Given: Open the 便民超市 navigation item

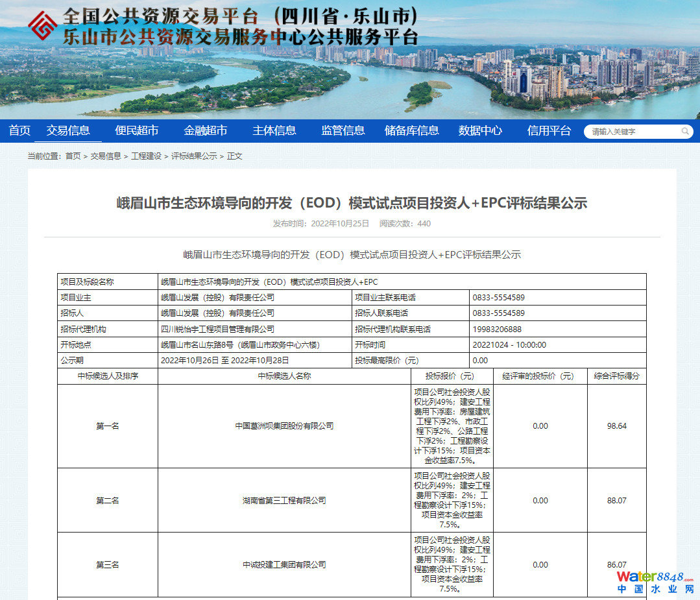Looking at the screenshot, I should click(137, 130).
